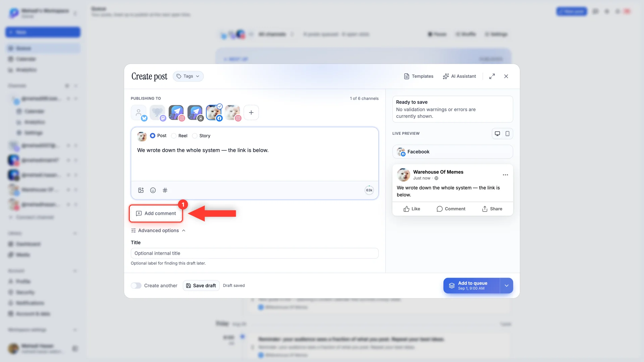Click the preview profile avatar thumbnail
This screenshot has height=362, width=644.
tap(404, 175)
